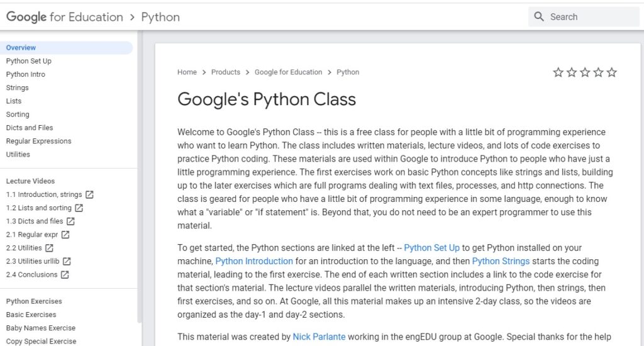Click the Python Exercises section heading
The image size is (644, 346).
click(34, 301)
